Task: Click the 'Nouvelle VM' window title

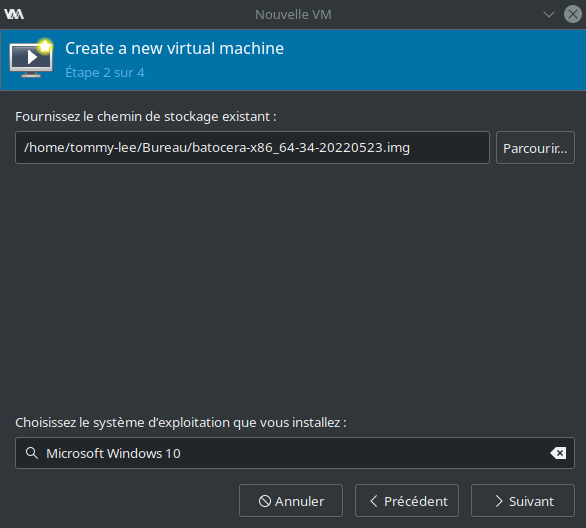Action: 293,15
